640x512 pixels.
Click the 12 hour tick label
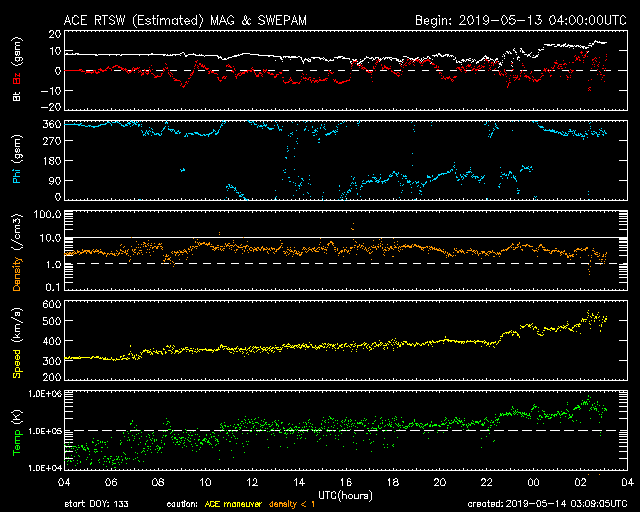(x=263, y=482)
